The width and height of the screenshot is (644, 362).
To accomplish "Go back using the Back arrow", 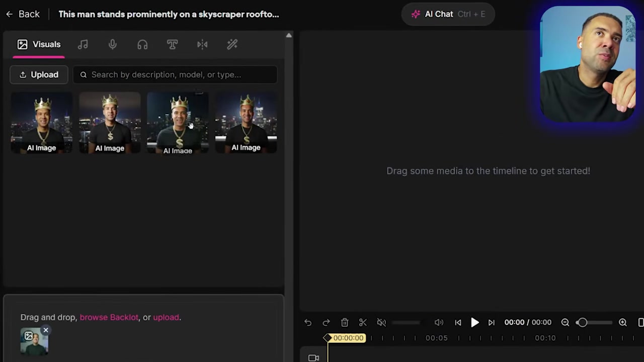I will tap(23, 14).
